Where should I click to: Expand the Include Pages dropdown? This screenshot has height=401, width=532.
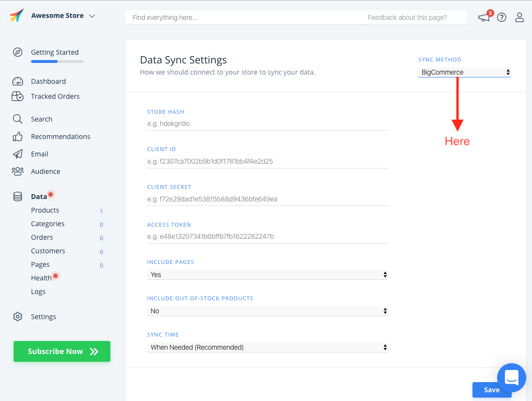(x=267, y=275)
